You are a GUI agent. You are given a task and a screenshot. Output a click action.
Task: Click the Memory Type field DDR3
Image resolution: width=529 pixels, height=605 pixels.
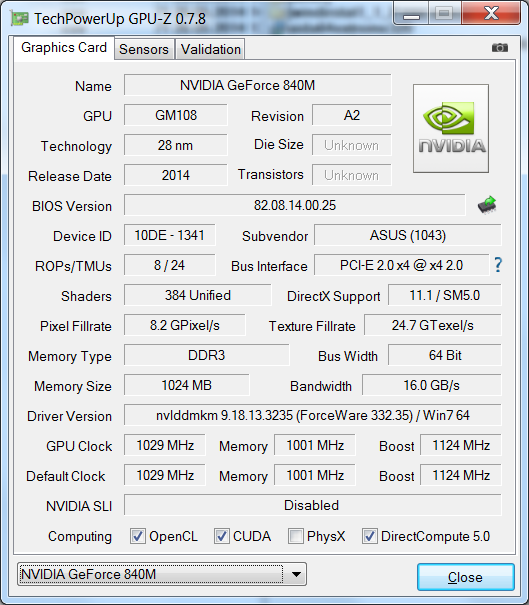[206, 355]
